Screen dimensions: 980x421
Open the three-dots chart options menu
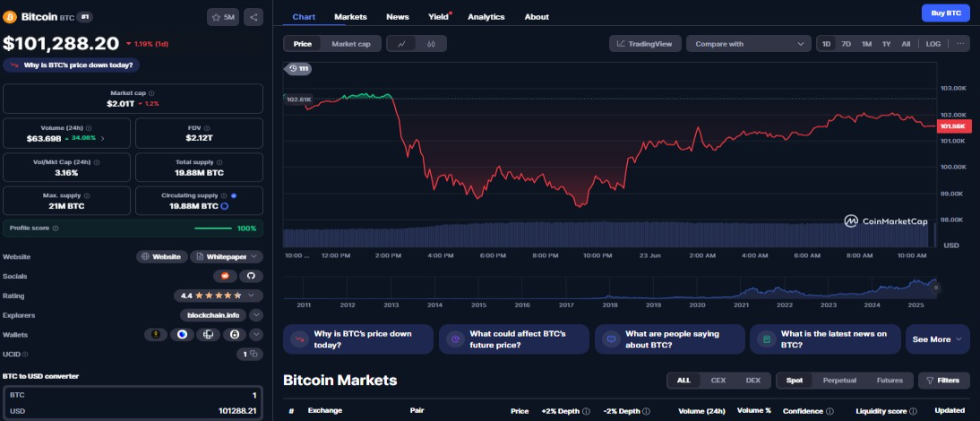click(959, 44)
